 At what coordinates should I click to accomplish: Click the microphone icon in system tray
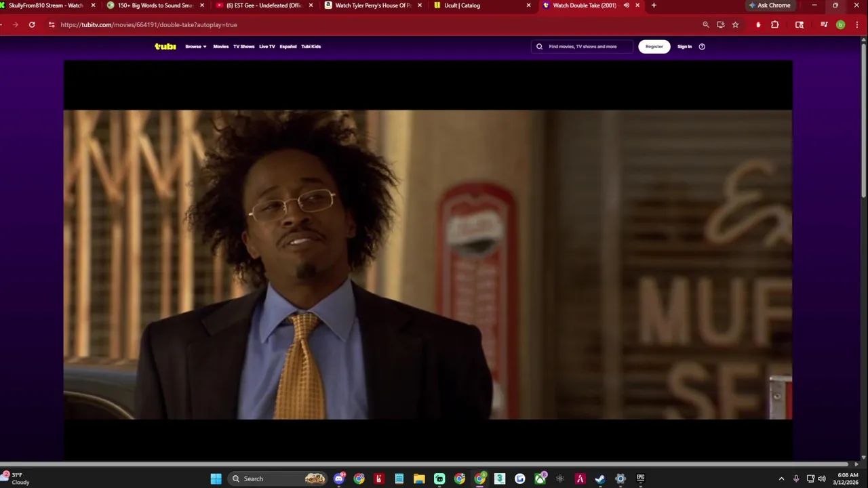796,479
